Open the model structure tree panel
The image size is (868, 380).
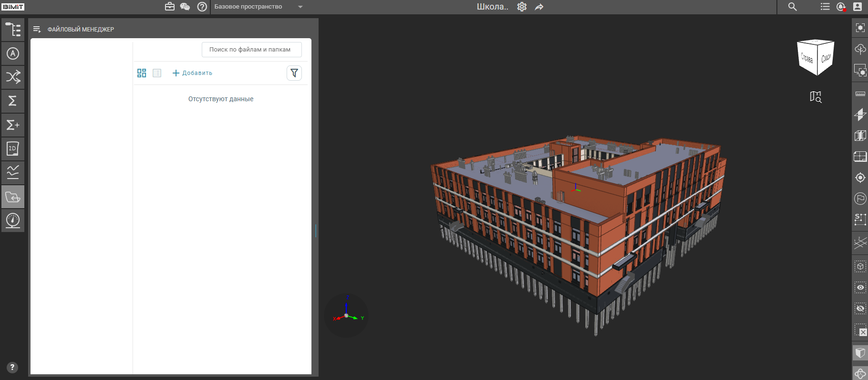pos(13,30)
